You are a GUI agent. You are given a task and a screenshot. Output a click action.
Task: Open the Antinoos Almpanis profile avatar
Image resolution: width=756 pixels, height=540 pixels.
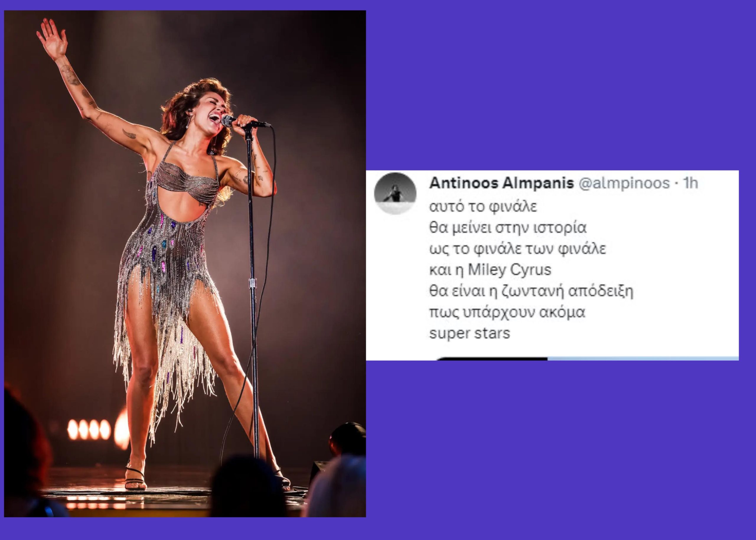click(x=395, y=193)
